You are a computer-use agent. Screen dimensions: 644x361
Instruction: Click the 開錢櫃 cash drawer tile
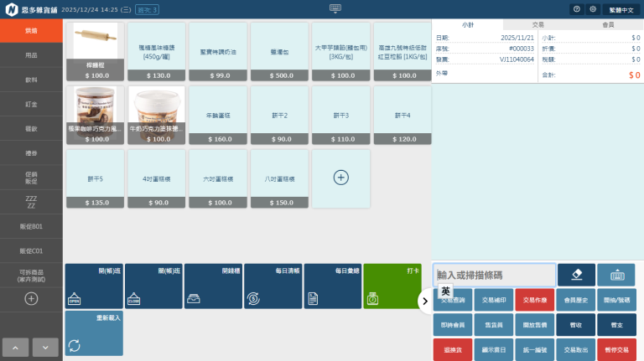point(213,286)
